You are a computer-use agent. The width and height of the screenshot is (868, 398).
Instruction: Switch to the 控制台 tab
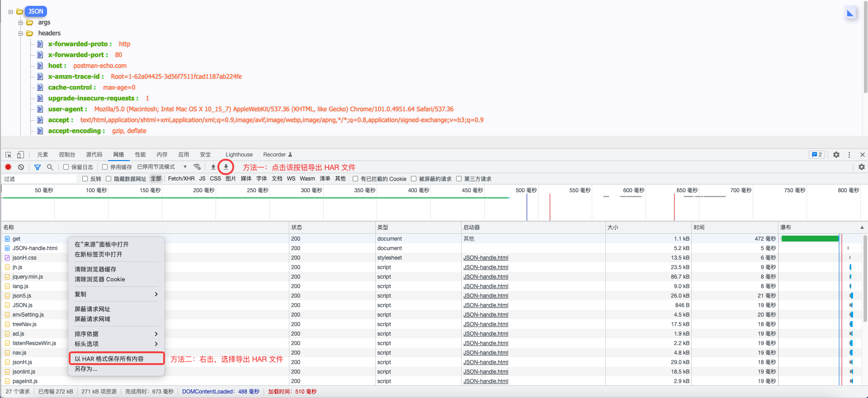(67, 155)
